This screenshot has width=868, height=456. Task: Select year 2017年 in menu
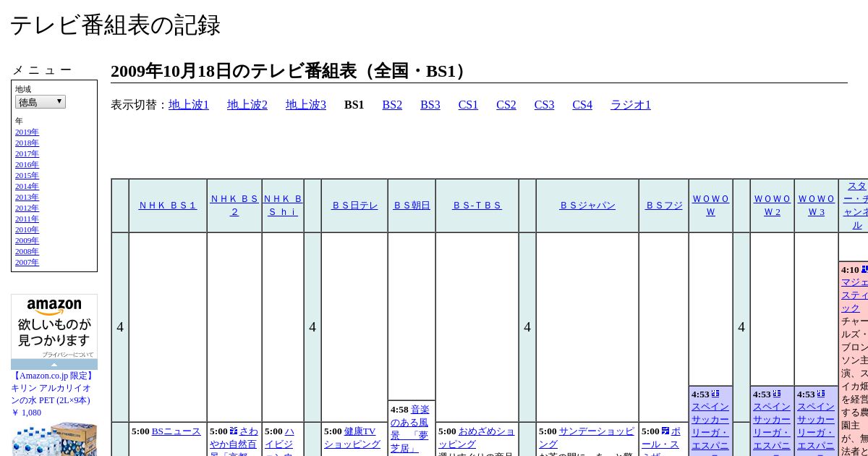tap(27, 154)
